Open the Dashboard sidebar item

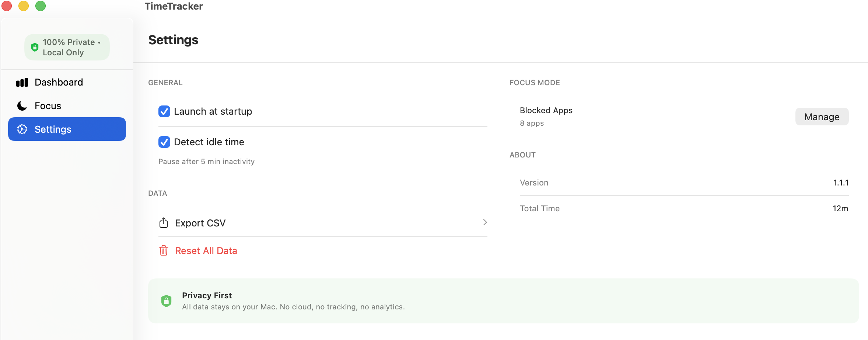click(x=59, y=82)
